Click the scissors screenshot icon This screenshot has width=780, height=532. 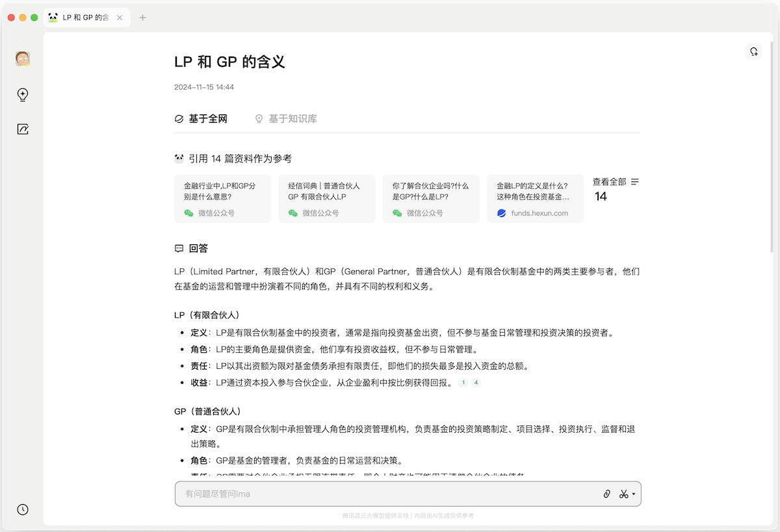pyautogui.click(x=623, y=494)
